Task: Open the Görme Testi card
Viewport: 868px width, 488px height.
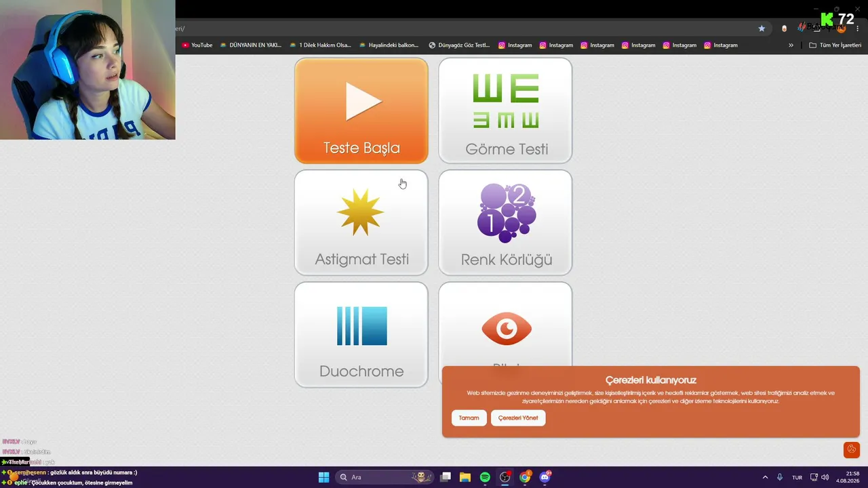Action: [505, 110]
